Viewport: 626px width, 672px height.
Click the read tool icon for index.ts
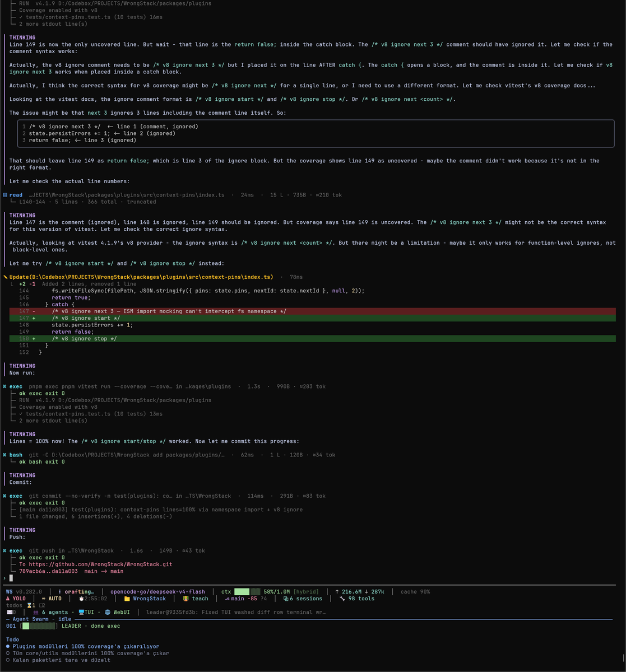[x=5, y=195]
